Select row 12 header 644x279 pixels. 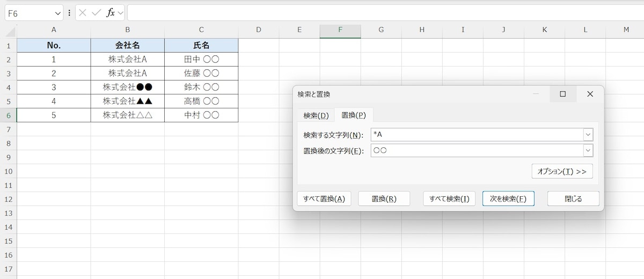(x=8, y=199)
